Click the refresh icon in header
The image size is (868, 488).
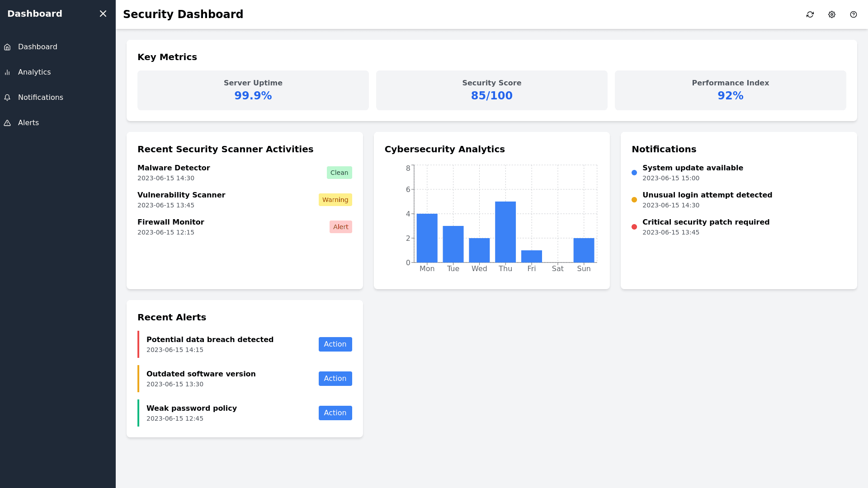pos(810,14)
